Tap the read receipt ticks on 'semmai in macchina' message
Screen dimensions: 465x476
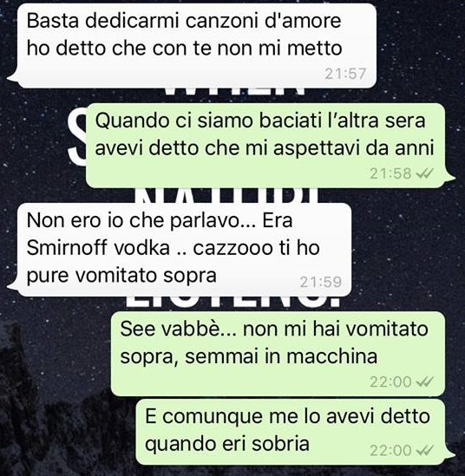tap(424, 382)
